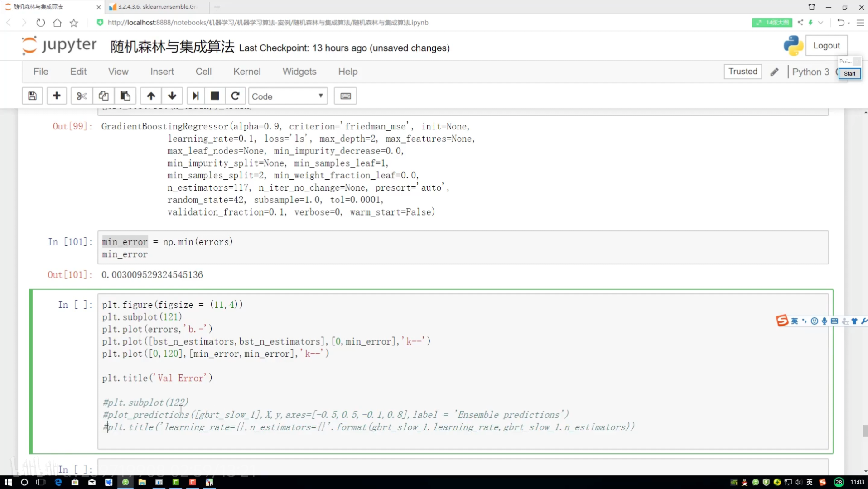The image size is (868, 489).
Task: Move selected cell down arrow
Action: (x=172, y=96)
